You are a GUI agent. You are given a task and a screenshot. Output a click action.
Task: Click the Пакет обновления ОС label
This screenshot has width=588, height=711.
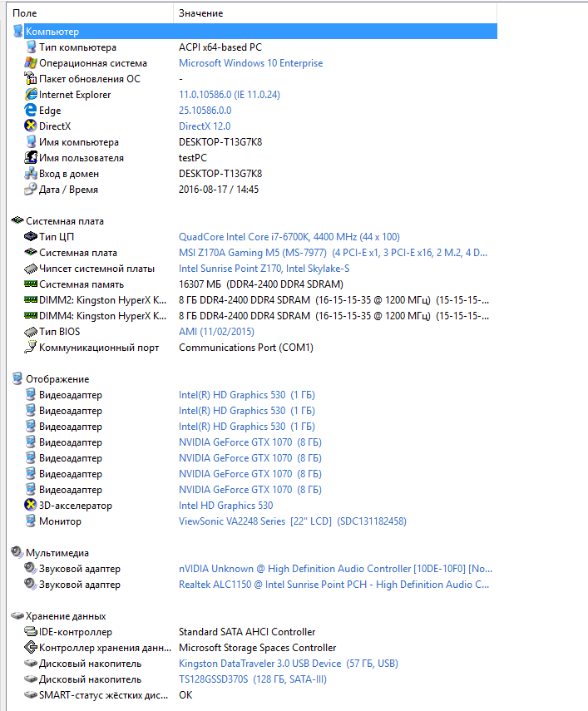tap(90, 79)
